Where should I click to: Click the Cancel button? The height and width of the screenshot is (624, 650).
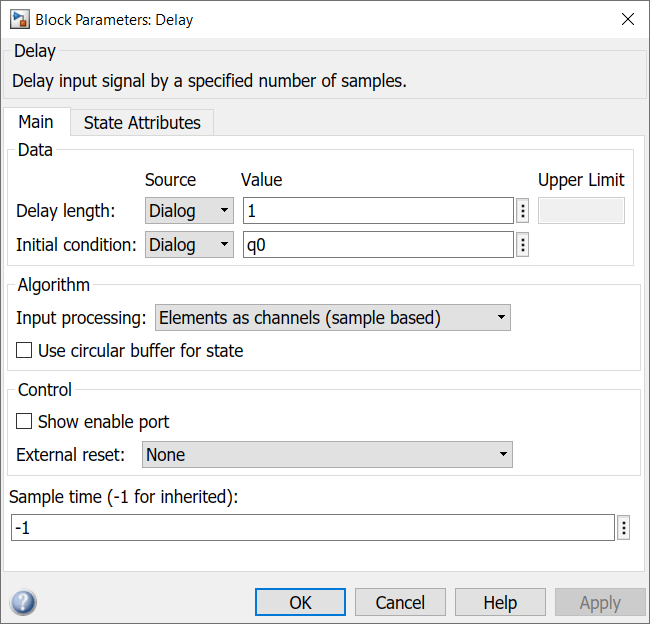(x=400, y=602)
